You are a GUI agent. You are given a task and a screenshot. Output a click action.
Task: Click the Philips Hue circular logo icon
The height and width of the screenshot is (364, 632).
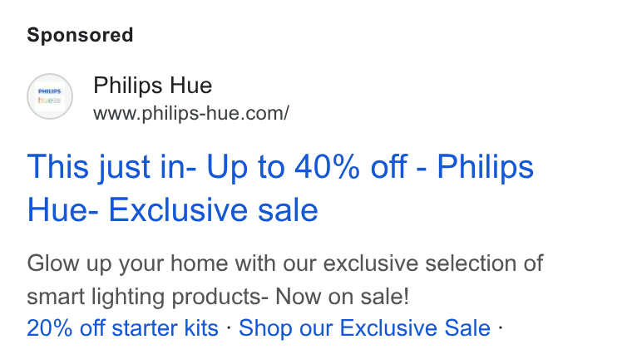click(x=50, y=96)
